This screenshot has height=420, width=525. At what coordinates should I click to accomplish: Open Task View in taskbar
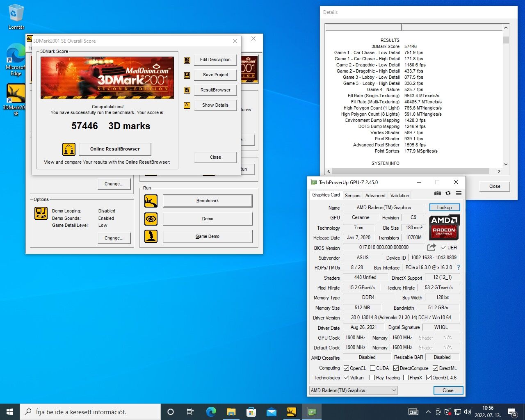point(190,412)
